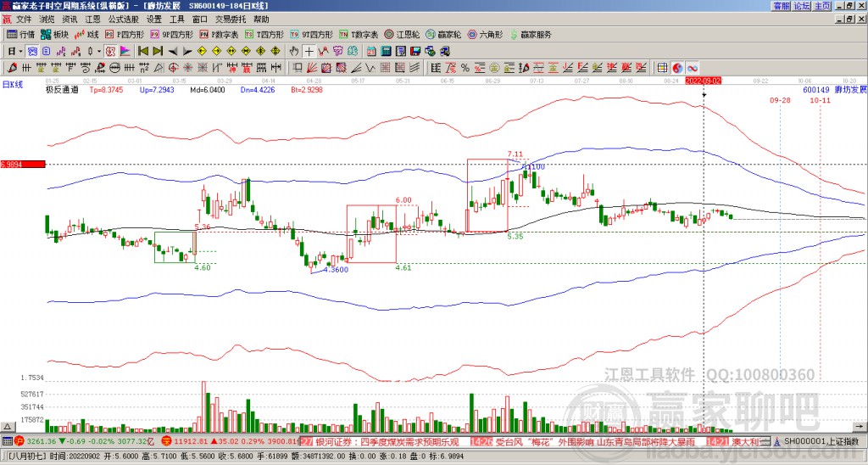868x465 pixels.
Task: Select the red pen drawing tool
Action: [x=12, y=68]
